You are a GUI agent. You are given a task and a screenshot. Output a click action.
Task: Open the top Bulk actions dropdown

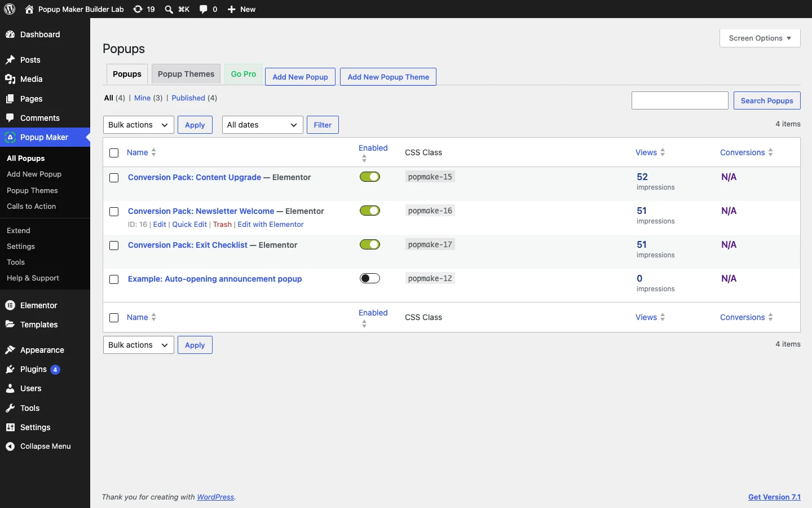point(139,125)
